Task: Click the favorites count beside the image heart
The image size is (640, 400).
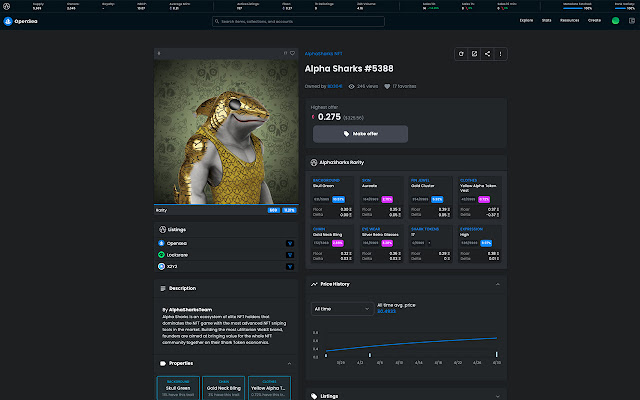Action: point(285,53)
